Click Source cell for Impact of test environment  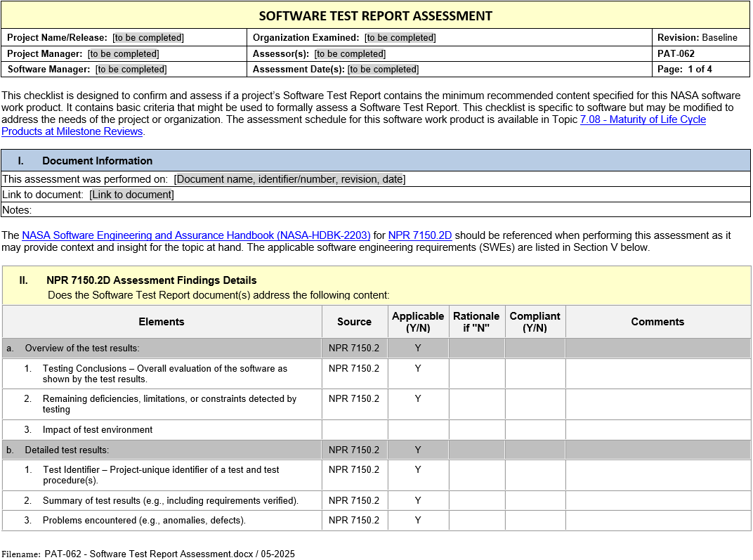pos(354,430)
